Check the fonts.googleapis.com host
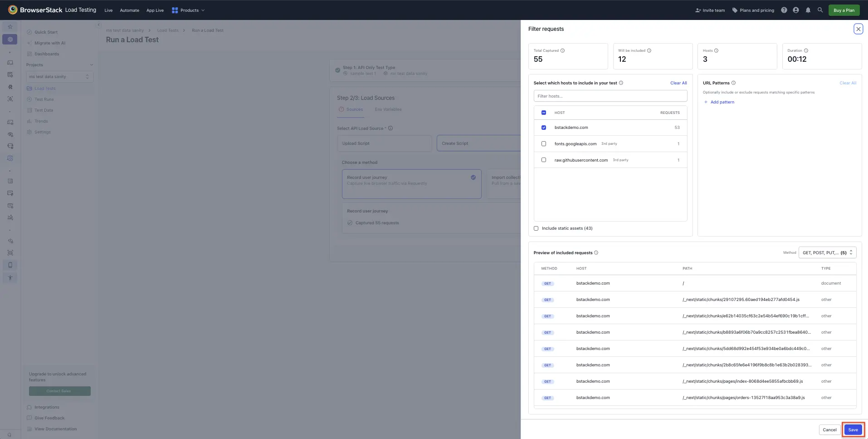 pyautogui.click(x=544, y=144)
